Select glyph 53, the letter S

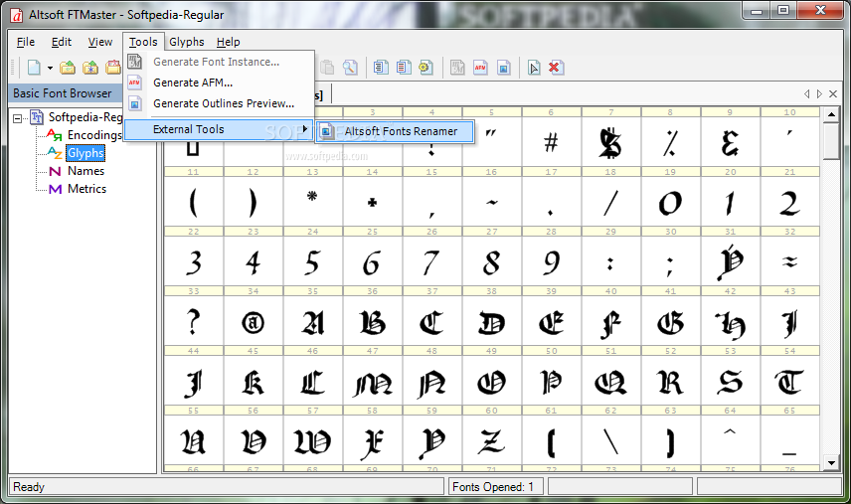pyautogui.click(x=730, y=381)
